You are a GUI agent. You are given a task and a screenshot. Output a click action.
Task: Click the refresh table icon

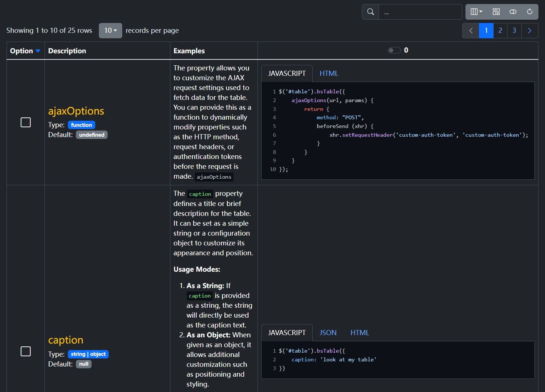click(530, 12)
